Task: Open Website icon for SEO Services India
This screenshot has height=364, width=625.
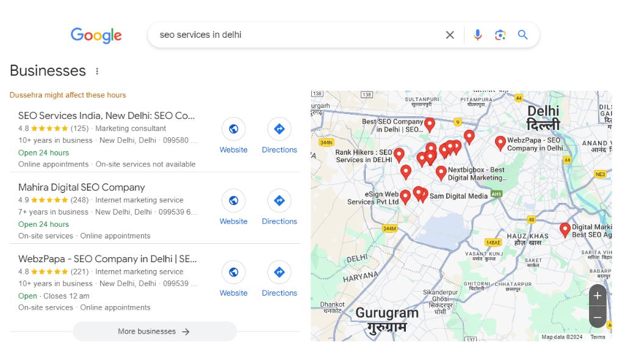Action: [234, 129]
